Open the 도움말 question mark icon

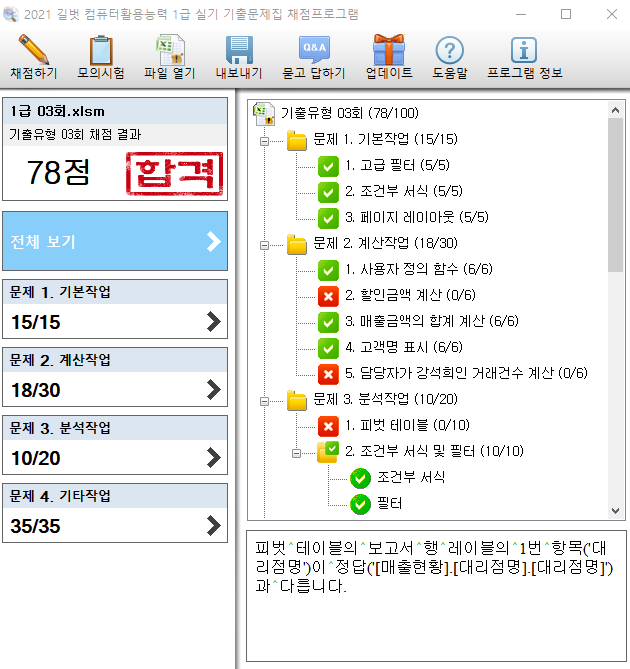(x=450, y=50)
